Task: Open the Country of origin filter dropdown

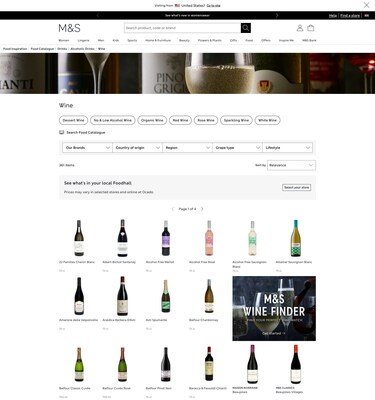Action: tap(137, 147)
